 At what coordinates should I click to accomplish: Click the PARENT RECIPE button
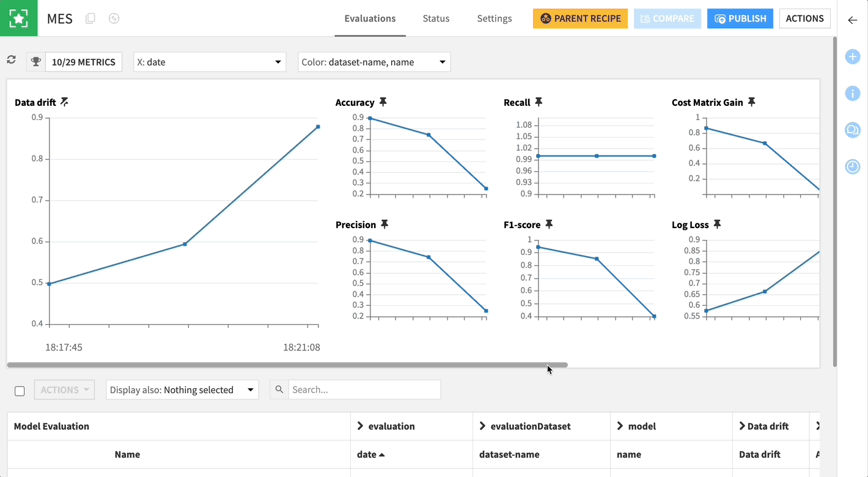pyautogui.click(x=579, y=18)
